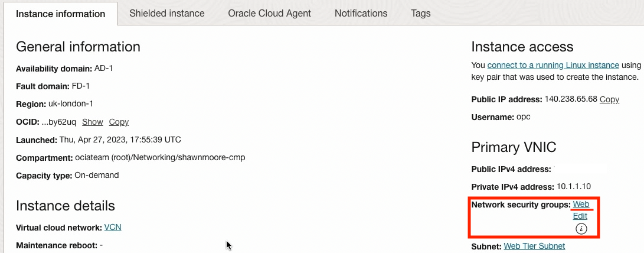The width and height of the screenshot is (644, 253).
Task: Copy the instance OCID
Action: [x=119, y=122]
